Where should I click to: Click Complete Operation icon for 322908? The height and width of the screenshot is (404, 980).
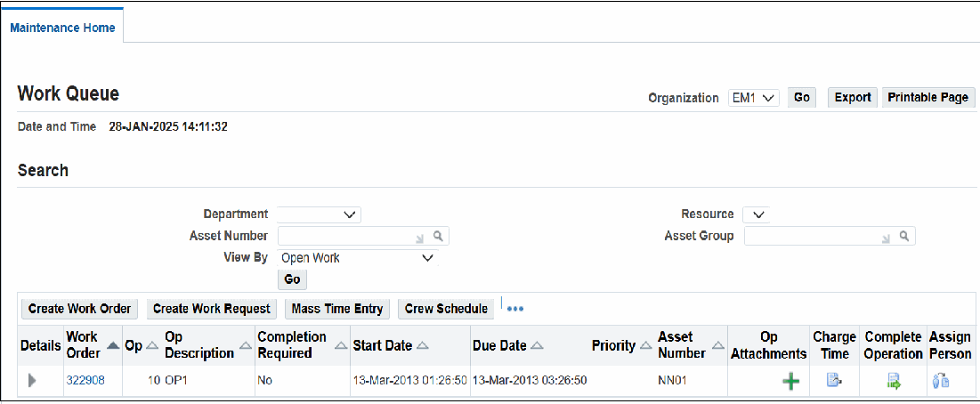[894, 381]
